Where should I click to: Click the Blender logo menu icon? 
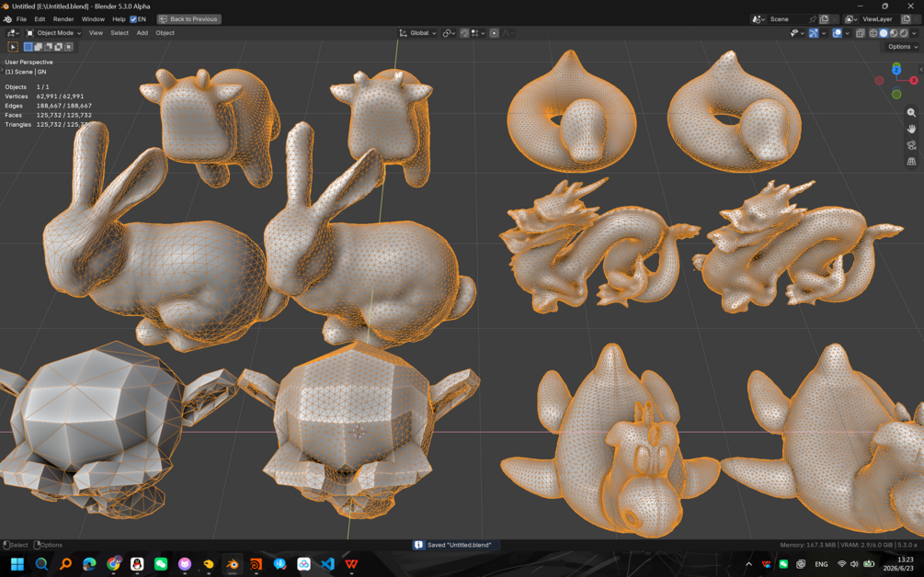[x=7, y=19]
